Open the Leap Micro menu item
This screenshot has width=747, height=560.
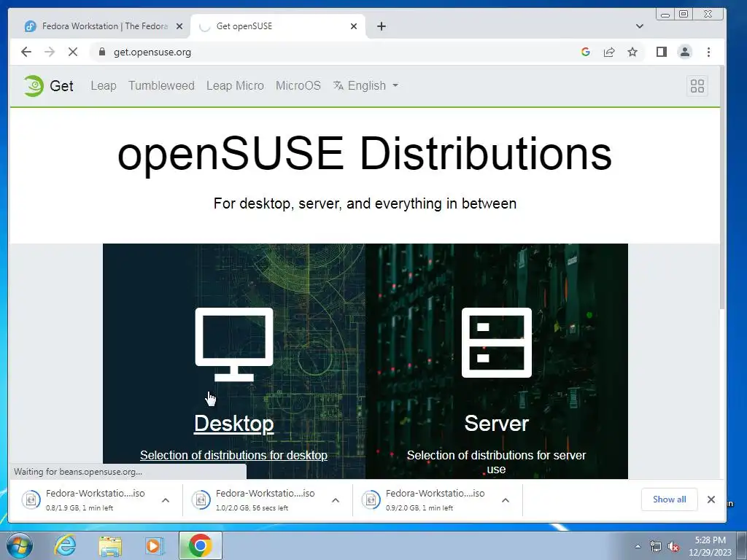[235, 86]
